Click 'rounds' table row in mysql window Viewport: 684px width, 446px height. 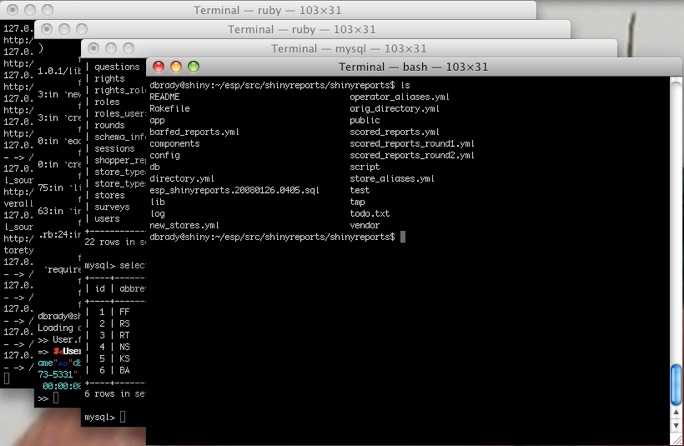[x=109, y=125]
